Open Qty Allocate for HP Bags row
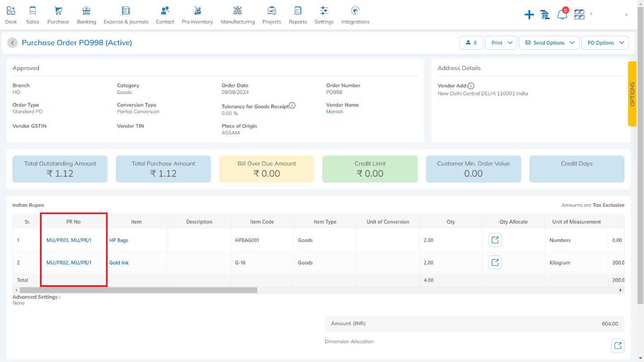Screen dimensions: 644x362 point(495,240)
